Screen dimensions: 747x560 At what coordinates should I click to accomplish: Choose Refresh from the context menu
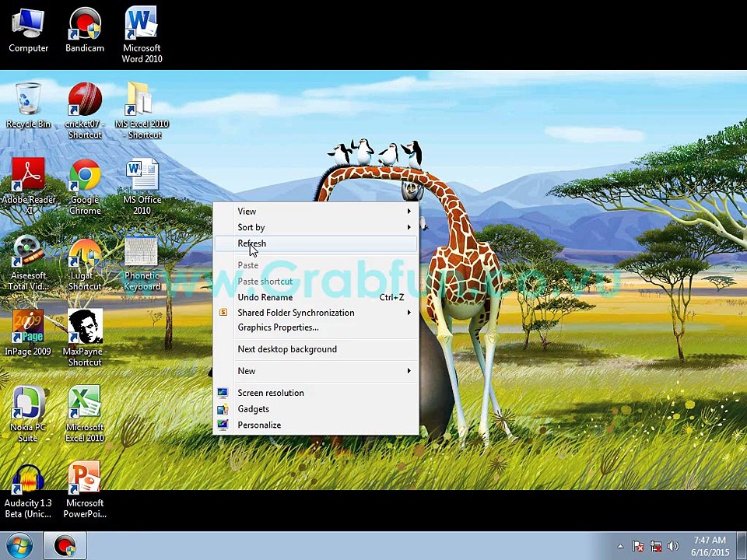click(x=316, y=243)
